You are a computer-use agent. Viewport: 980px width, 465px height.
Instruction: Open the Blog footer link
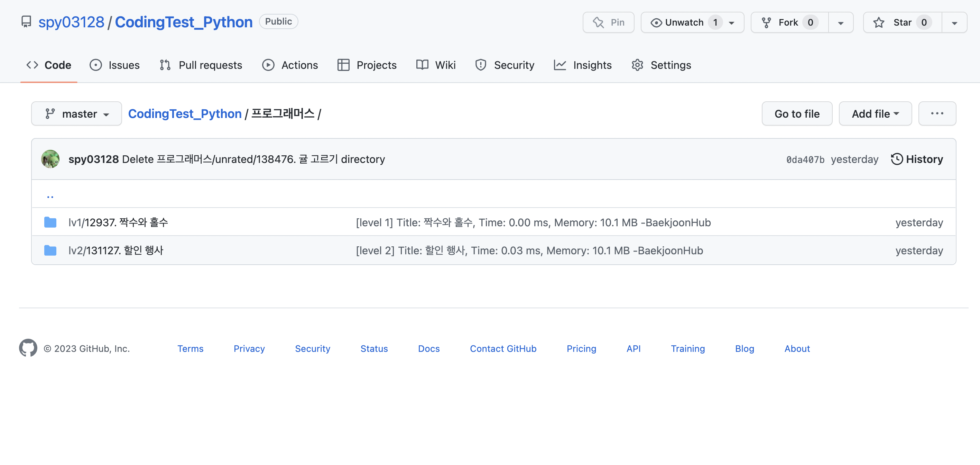tap(745, 348)
